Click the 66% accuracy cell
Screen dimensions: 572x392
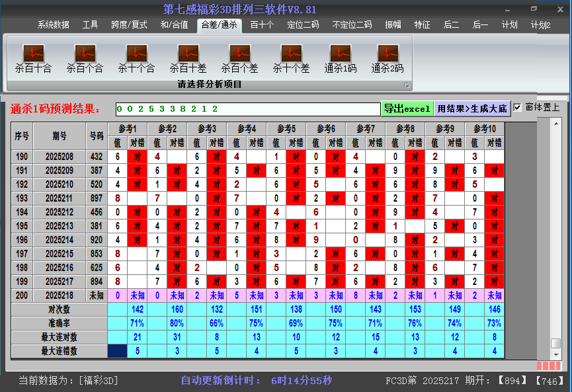pos(217,323)
